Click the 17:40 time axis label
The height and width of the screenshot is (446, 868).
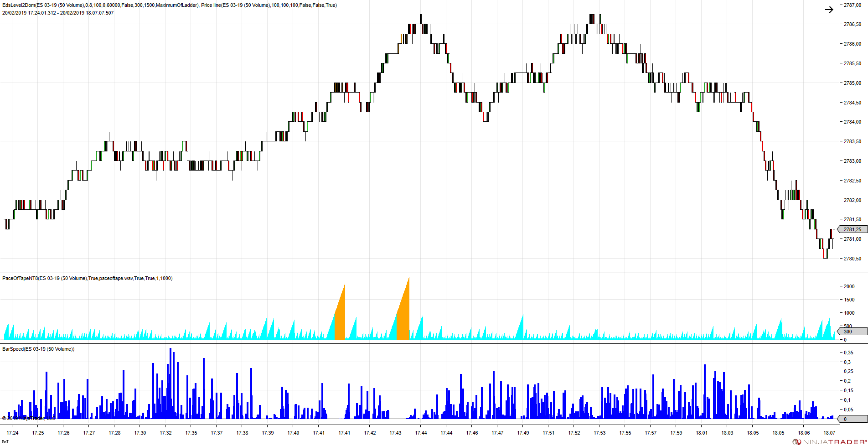(294, 433)
